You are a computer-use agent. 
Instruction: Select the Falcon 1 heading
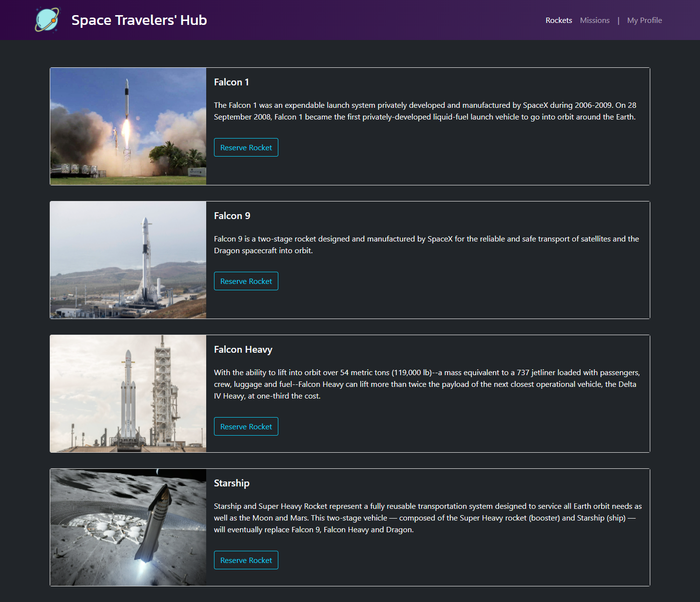[x=232, y=82]
